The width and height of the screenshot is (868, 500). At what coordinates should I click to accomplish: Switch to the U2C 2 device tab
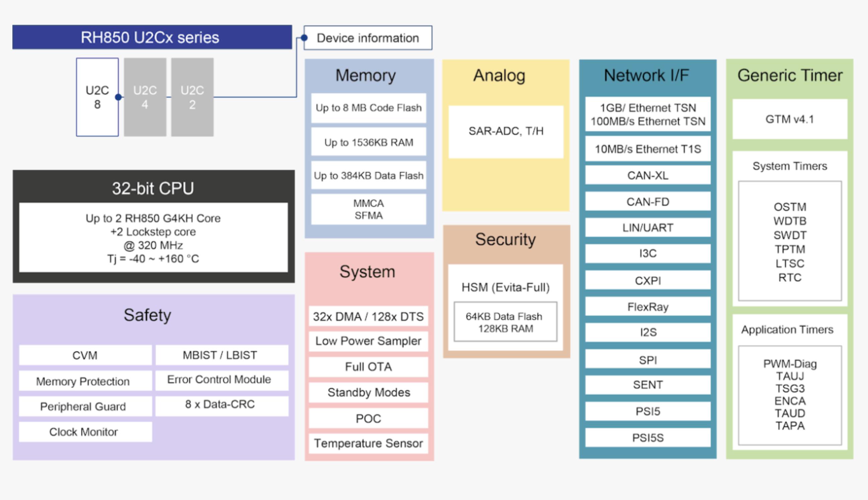click(192, 97)
